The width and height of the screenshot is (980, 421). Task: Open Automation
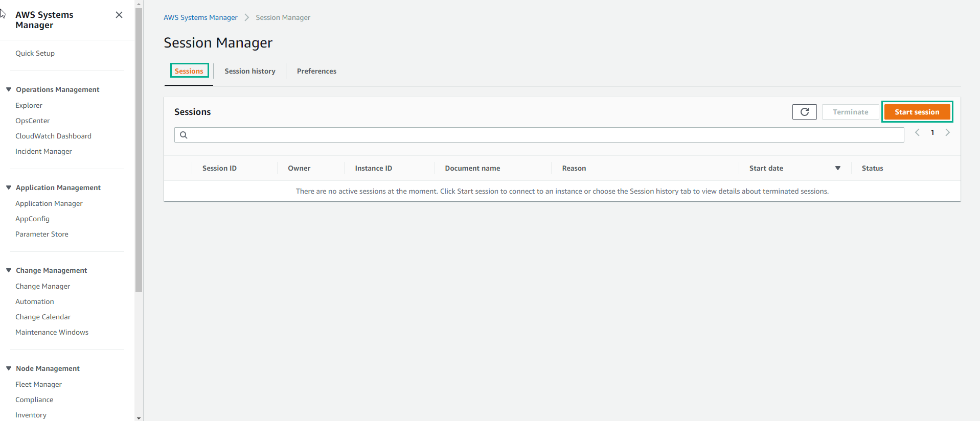(35, 301)
